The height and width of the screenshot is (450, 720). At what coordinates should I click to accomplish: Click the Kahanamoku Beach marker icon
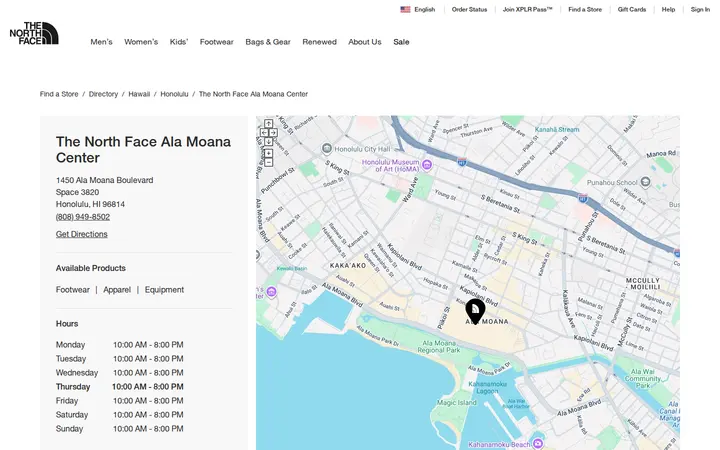(x=538, y=444)
